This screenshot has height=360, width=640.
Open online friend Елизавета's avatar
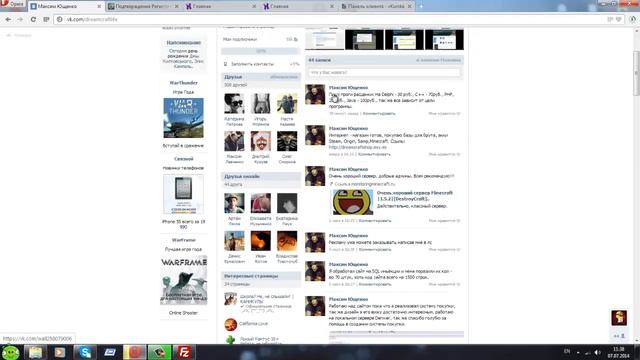[x=260, y=203]
